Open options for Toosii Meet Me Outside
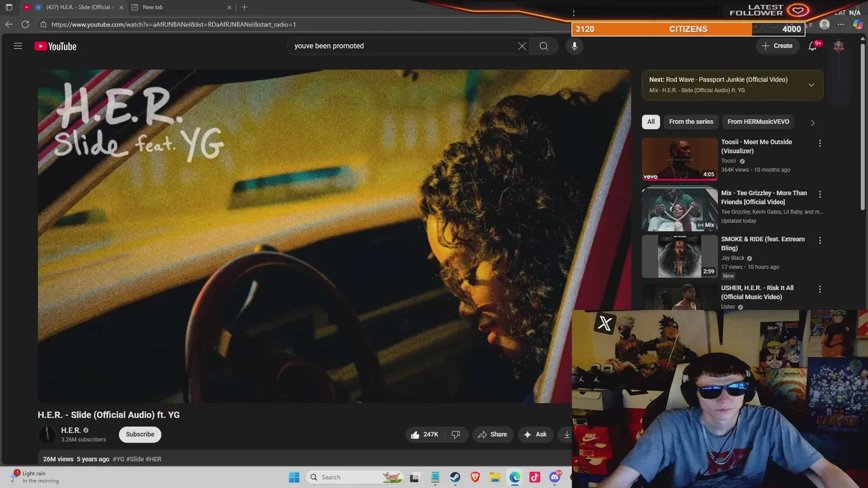This screenshot has width=868, height=488. pos(820,143)
